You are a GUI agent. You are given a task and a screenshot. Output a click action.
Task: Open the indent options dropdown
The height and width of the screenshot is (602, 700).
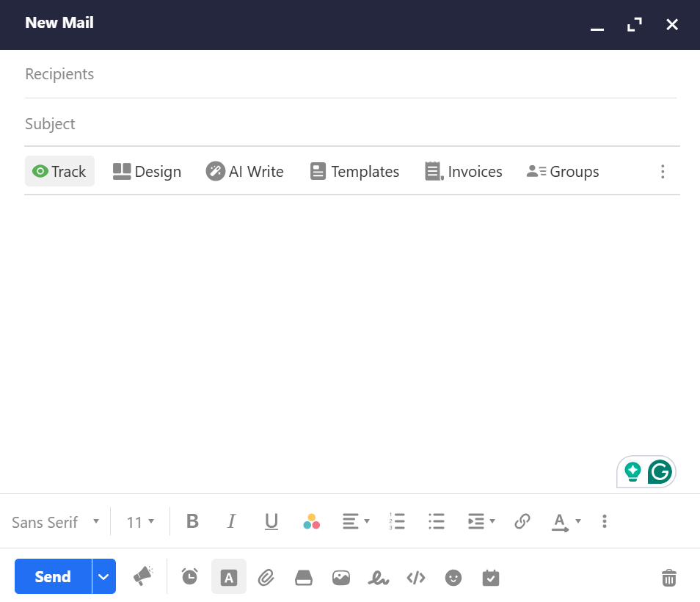pos(481,521)
